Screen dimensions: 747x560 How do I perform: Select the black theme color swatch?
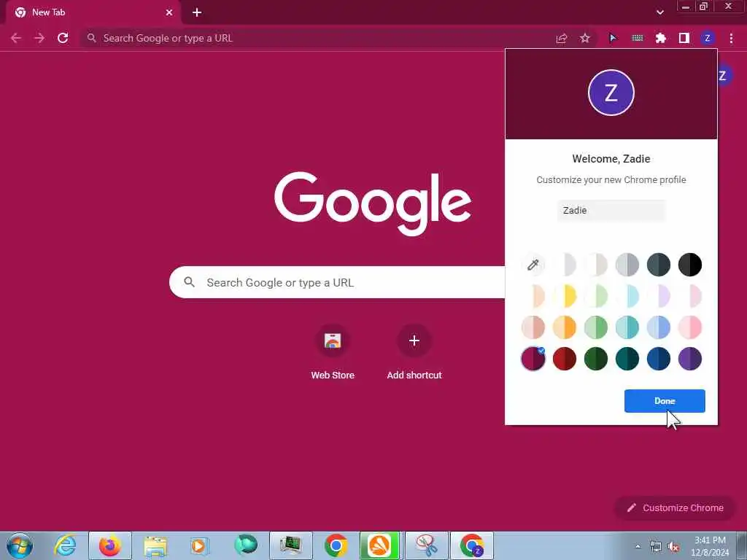(690, 265)
